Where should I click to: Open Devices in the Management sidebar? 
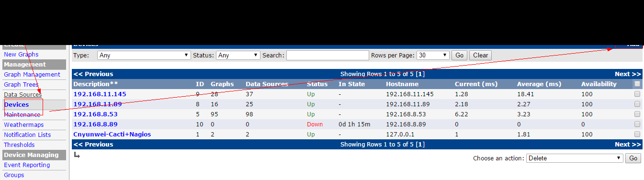coord(16,104)
